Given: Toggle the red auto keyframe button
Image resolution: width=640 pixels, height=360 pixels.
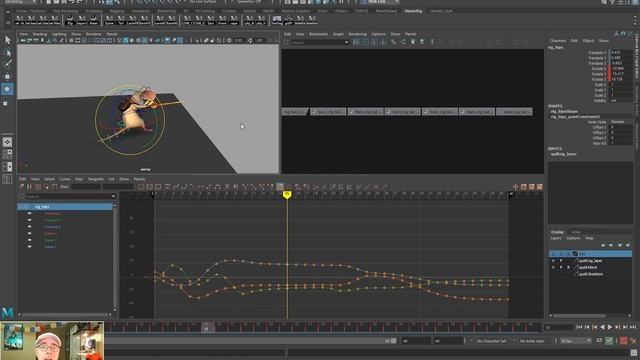Looking at the screenshot, I should (623, 340).
